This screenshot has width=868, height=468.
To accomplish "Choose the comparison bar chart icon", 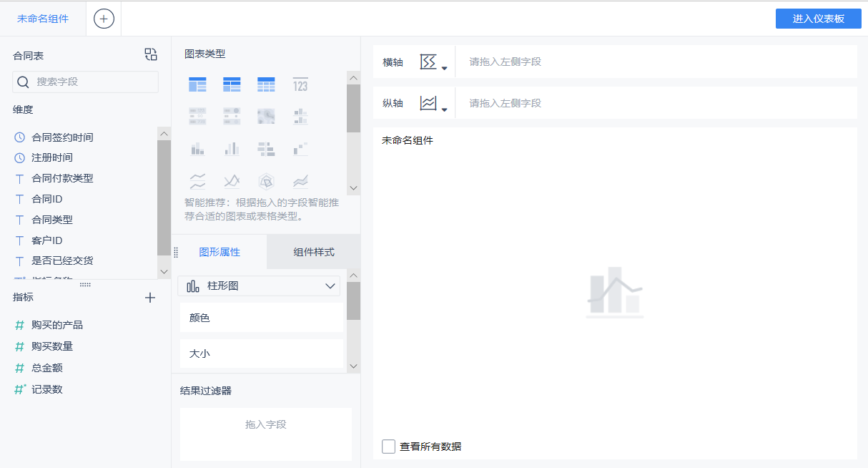I will [x=266, y=148].
